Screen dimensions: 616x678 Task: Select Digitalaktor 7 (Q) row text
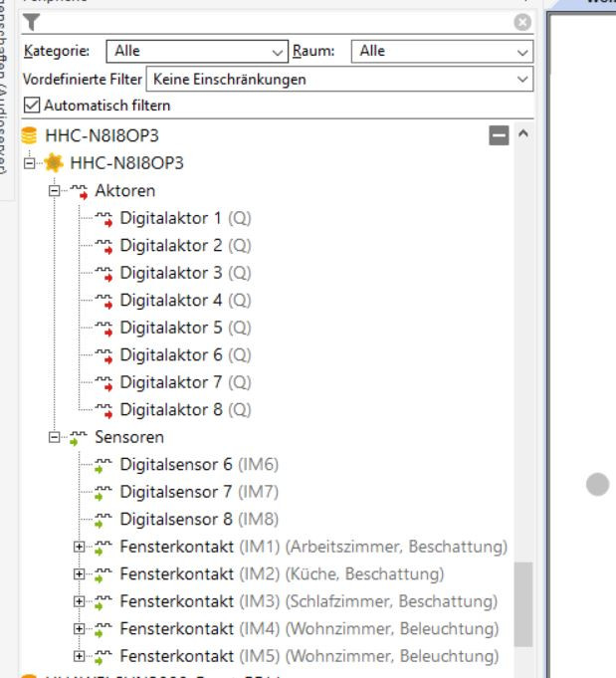(x=185, y=382)
